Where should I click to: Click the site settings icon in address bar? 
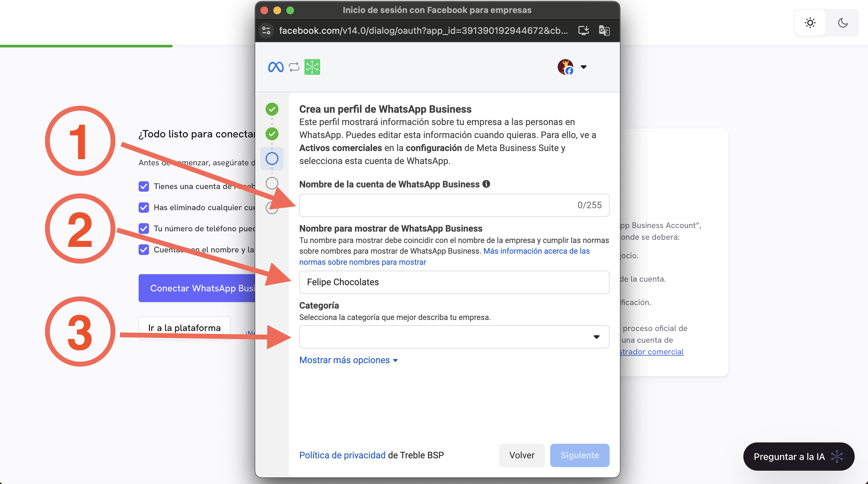click(x=266, y=31)
